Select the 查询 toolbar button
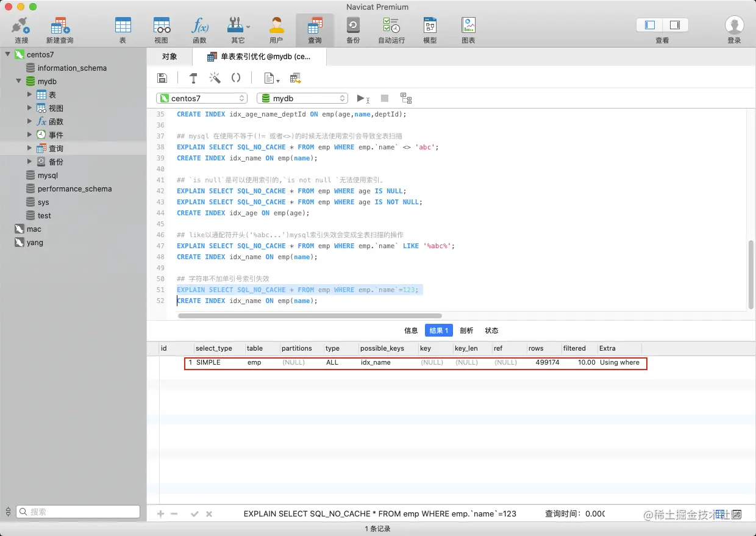The width and height of the screenshot is (756, 536). click(315, 30)
